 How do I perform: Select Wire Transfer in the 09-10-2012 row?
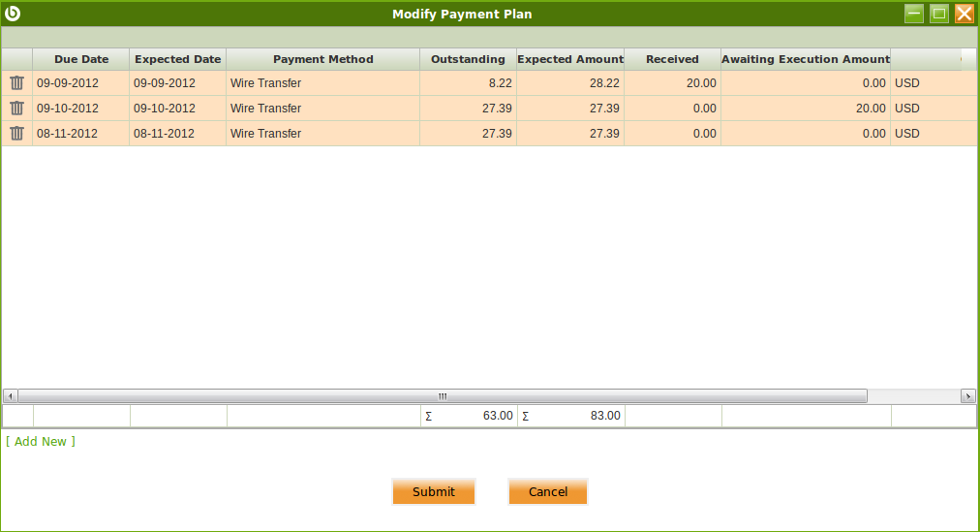coord(322,109)
